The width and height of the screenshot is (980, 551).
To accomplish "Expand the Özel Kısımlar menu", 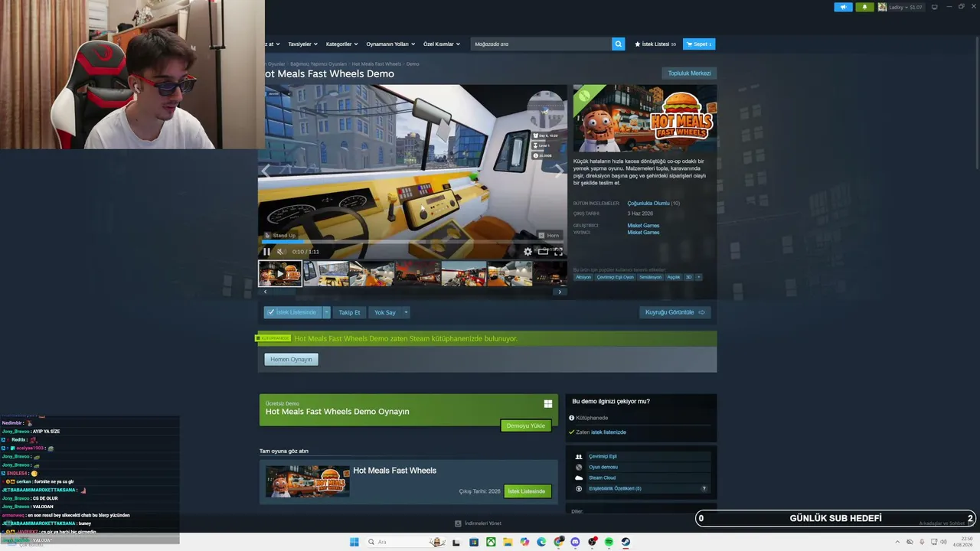I will coord(442,44).
